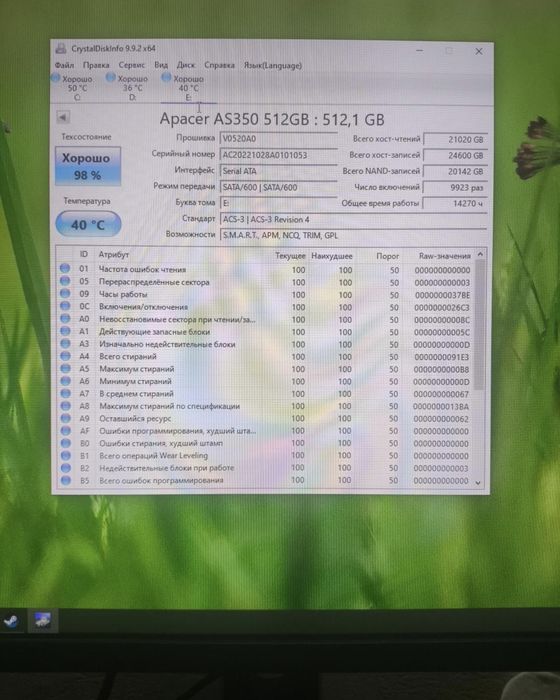The image size is (560, 700).
Task: Click the Текущее column header
Action: [290, 256]
